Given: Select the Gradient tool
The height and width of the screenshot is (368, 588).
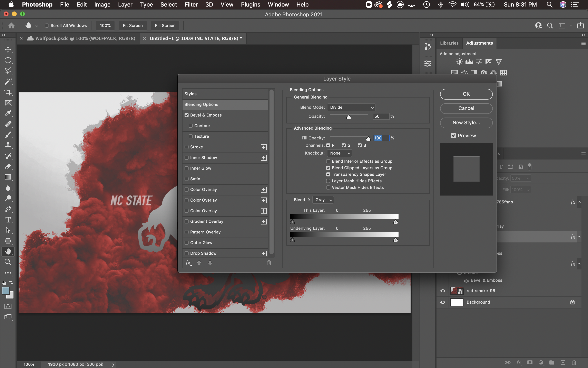Looking at the screenshot, I should [x=8, y=177].
